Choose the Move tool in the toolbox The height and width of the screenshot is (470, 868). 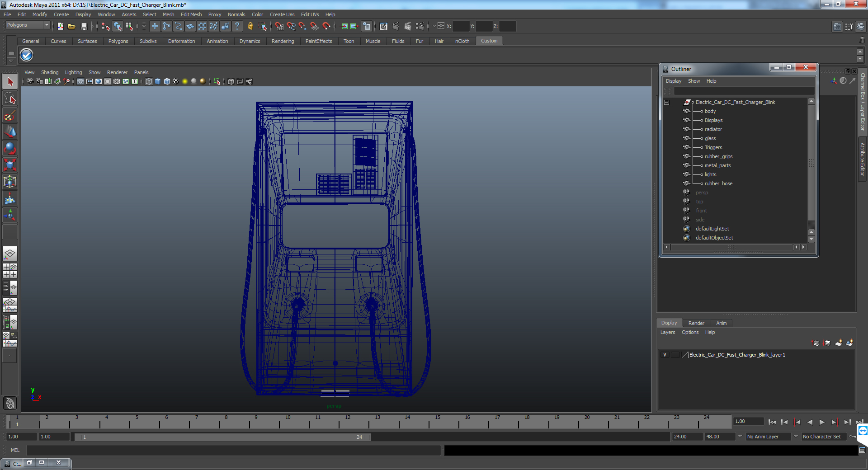10,132
